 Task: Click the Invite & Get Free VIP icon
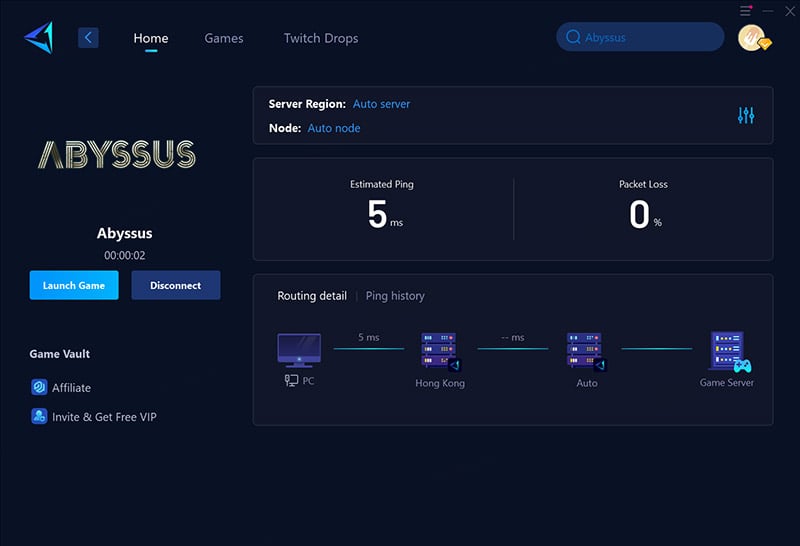(x=39, y=416)
